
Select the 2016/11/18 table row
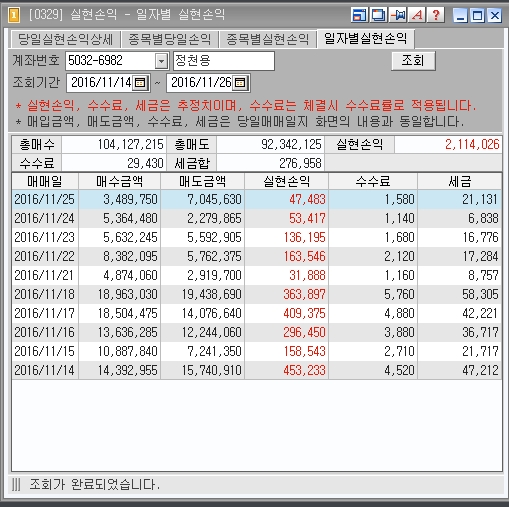pyautogui.click(x=257, y=294)
